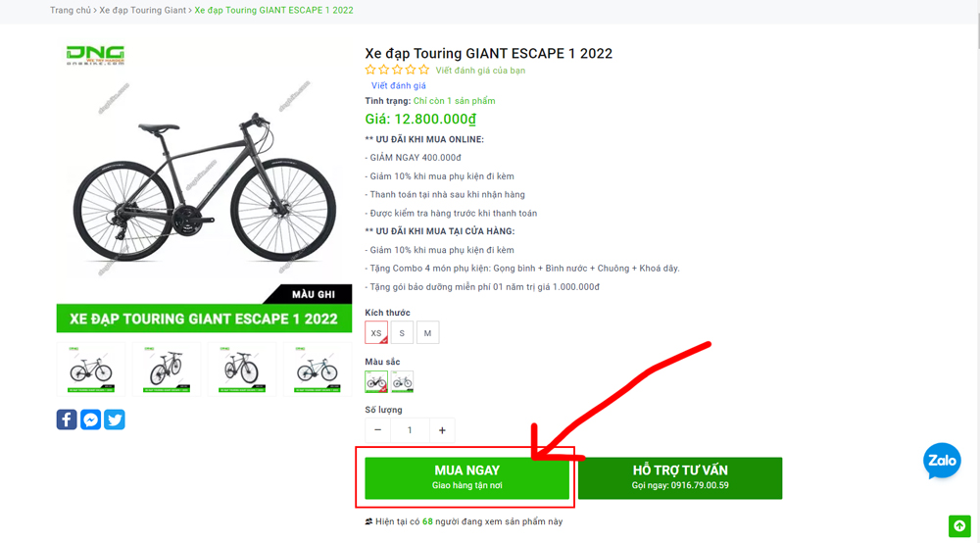
Task: Share via Messenger icon
Action: click(x=91, y=420)
